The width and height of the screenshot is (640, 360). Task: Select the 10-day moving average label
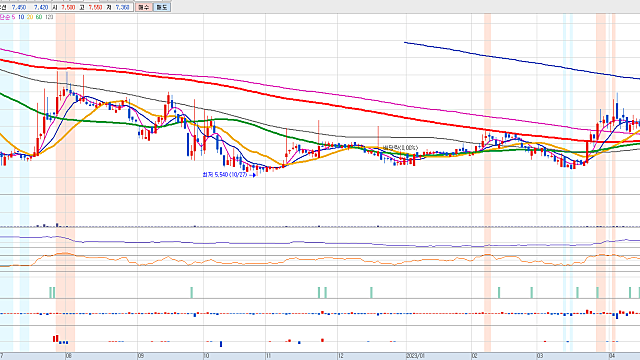(21, 17)
